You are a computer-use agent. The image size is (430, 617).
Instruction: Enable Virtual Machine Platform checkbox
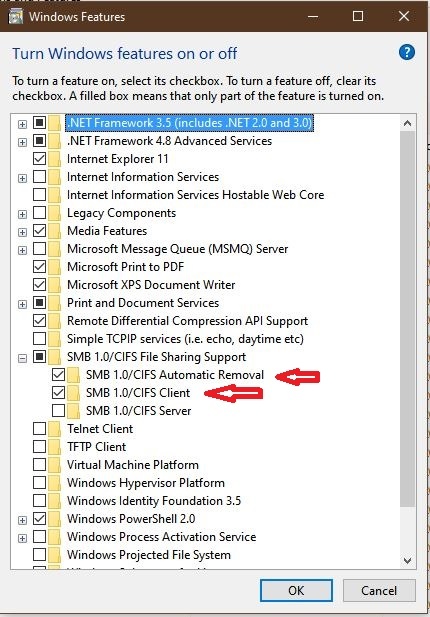[x=39, y=464]
